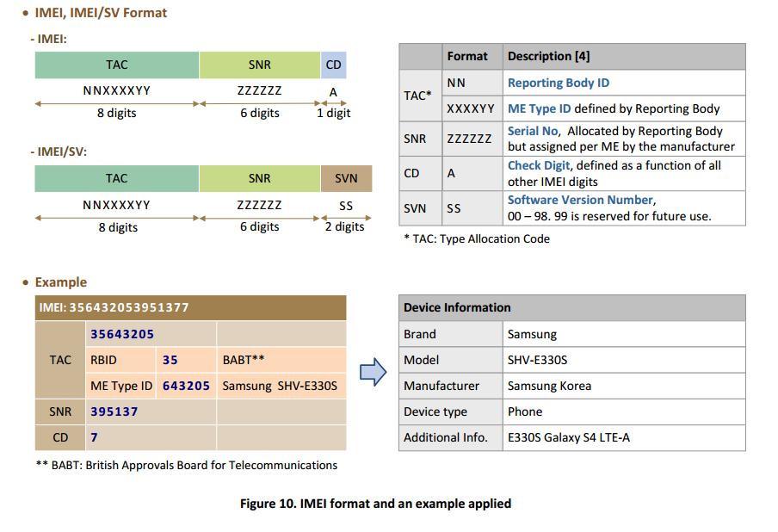Click the 'Samsung Korea' value cell
Screen dimensions: 778x532
tap(624, 387)
